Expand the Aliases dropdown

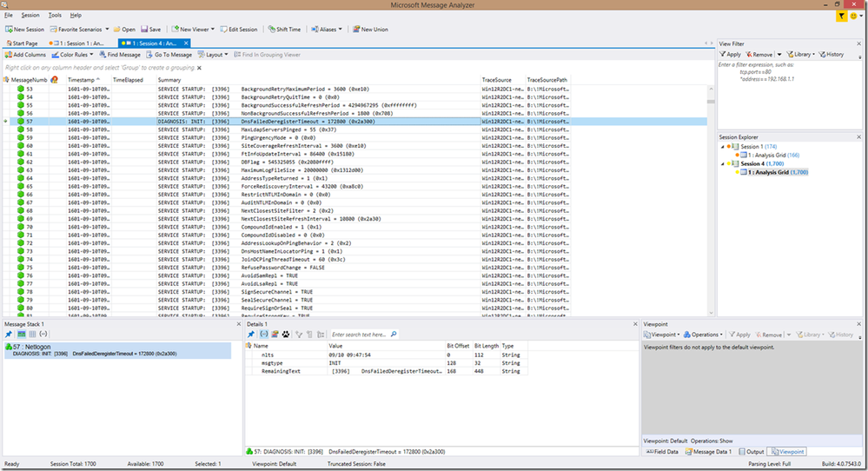coord(327,30)
